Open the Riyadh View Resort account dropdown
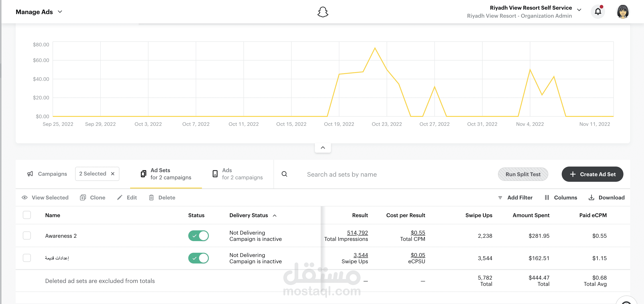 (x=579, y=10)
